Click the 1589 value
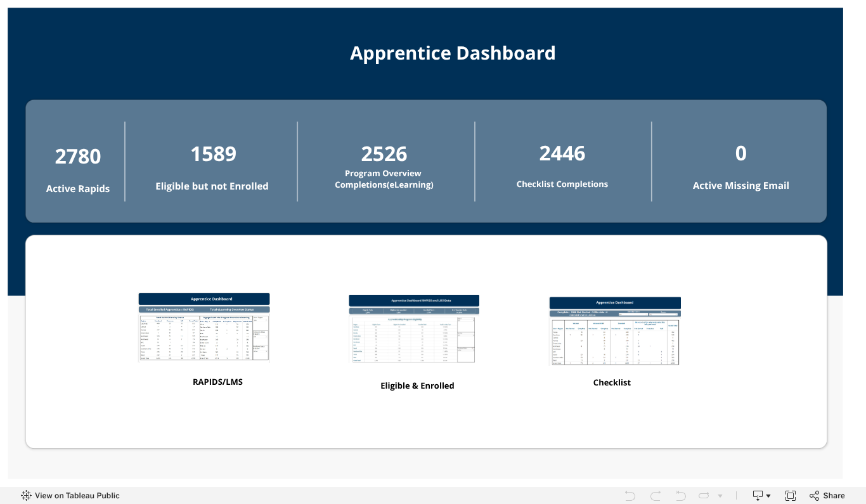The image size is (866, 504). (x=214, y=153)
